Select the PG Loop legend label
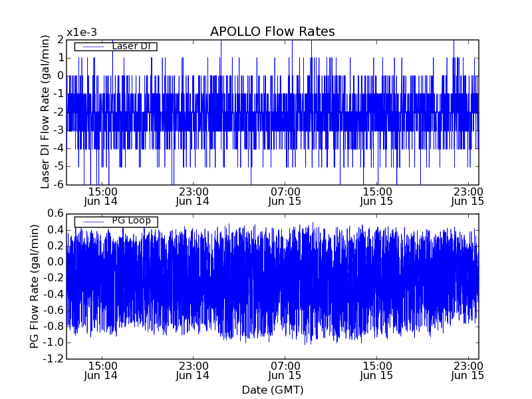Image resolution: width=532 pixels, height=399 pixels. [131, 221]
